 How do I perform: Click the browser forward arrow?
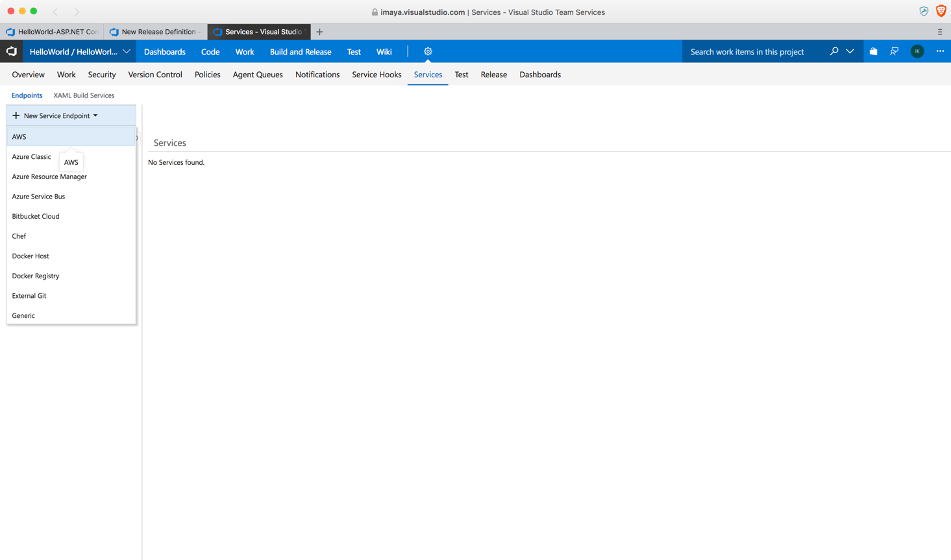77,12
